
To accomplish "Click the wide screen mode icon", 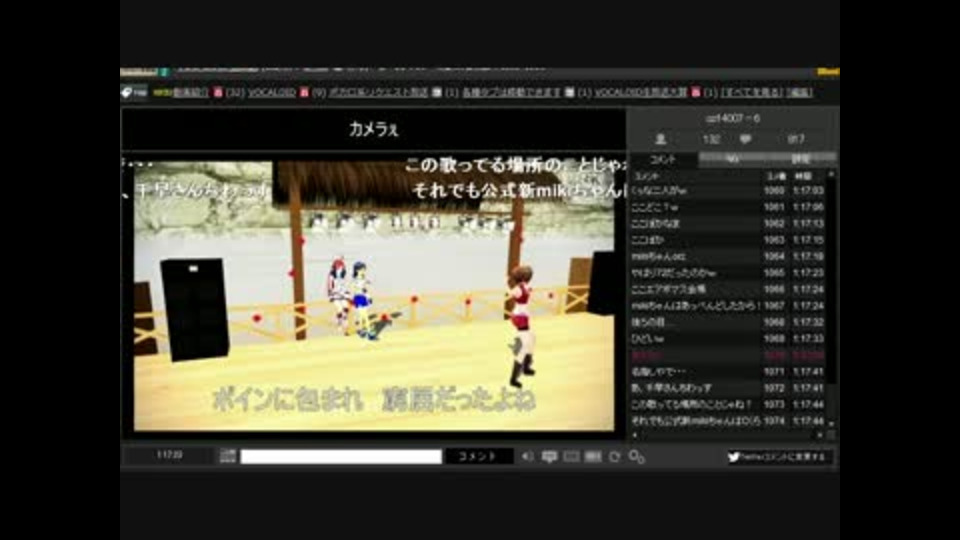I will click(593, 457).
